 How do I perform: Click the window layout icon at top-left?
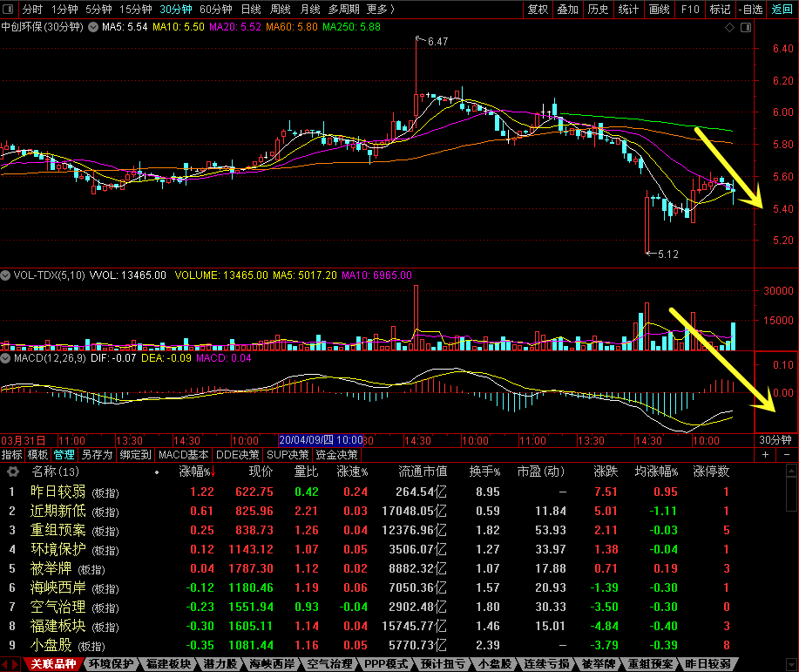click(x=8, y=10)
